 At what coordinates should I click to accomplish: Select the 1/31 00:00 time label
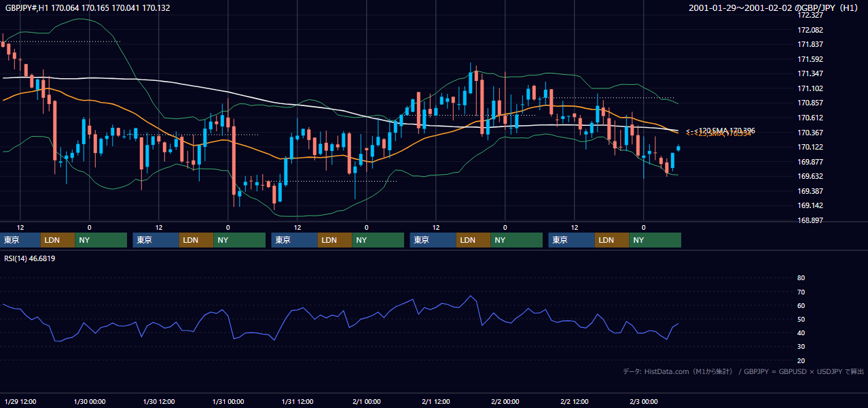[x=228, y=402]
